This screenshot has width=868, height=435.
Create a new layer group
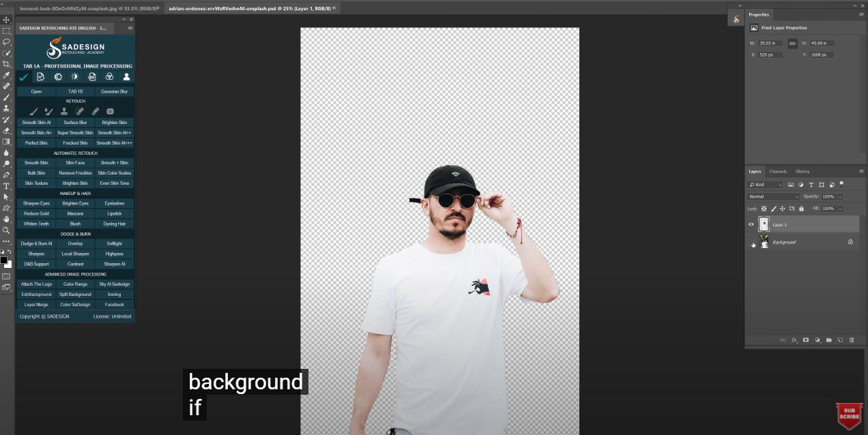click(x=829, y=340)
